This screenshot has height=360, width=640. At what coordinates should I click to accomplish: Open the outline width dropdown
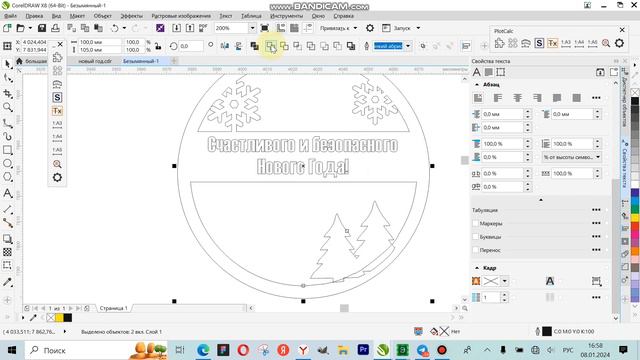[408, 46]
